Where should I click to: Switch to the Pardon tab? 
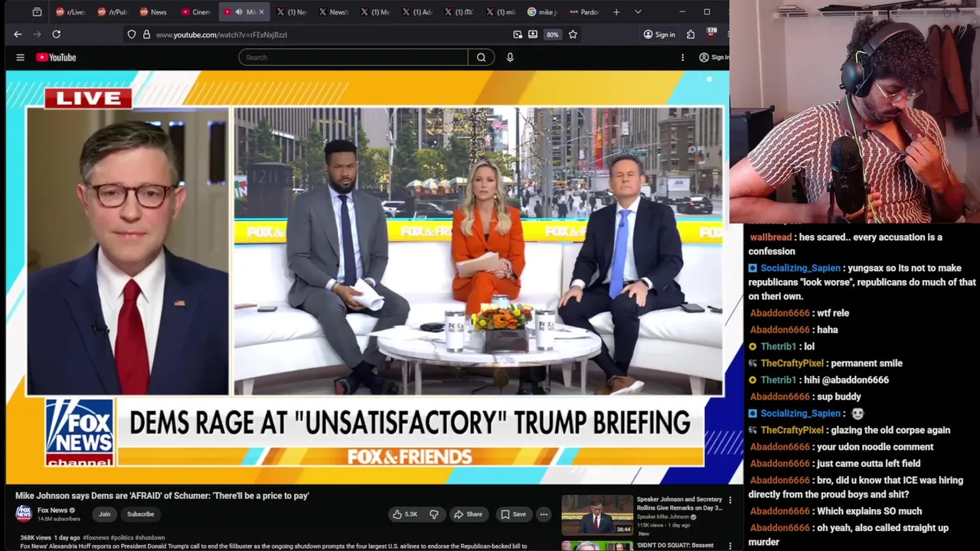584,12
